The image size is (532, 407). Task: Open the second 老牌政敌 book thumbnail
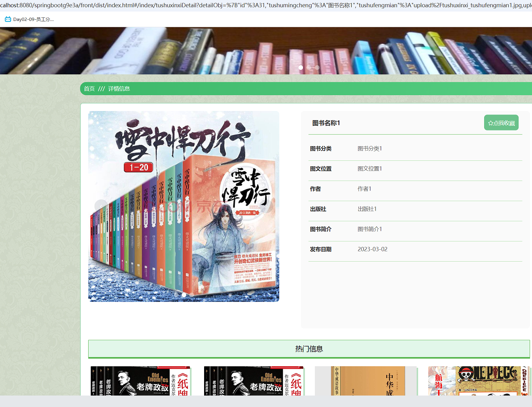(x=254, y=381)
